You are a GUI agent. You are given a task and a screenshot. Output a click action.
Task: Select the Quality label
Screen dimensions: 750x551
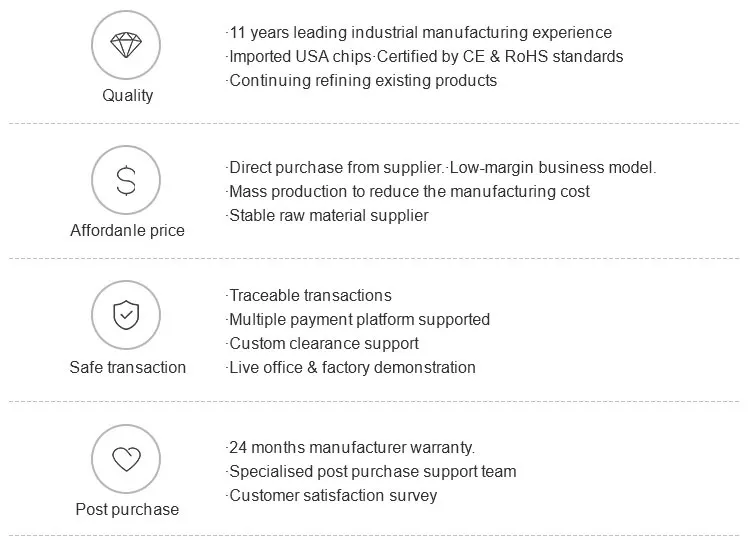pos(128,96)
